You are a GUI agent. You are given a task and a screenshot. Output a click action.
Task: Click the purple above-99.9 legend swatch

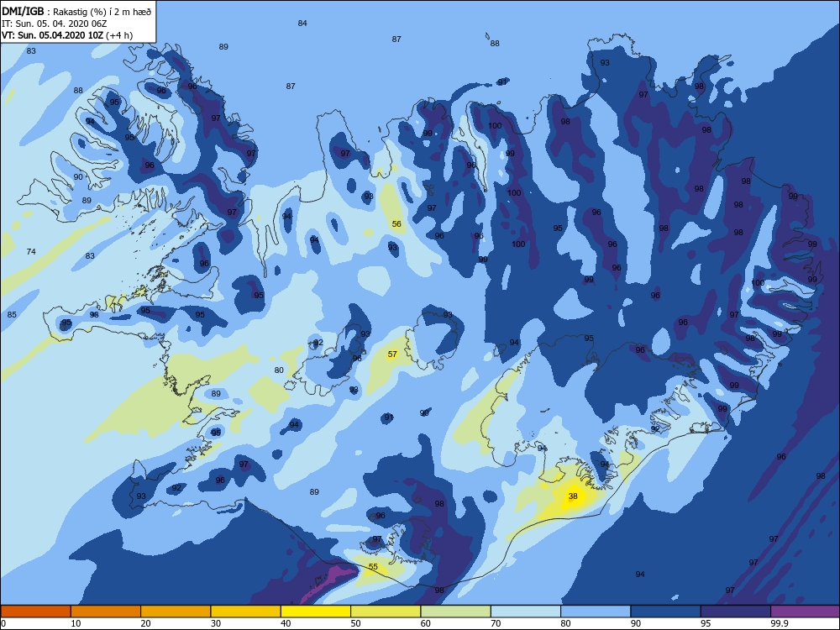point(805,612)
